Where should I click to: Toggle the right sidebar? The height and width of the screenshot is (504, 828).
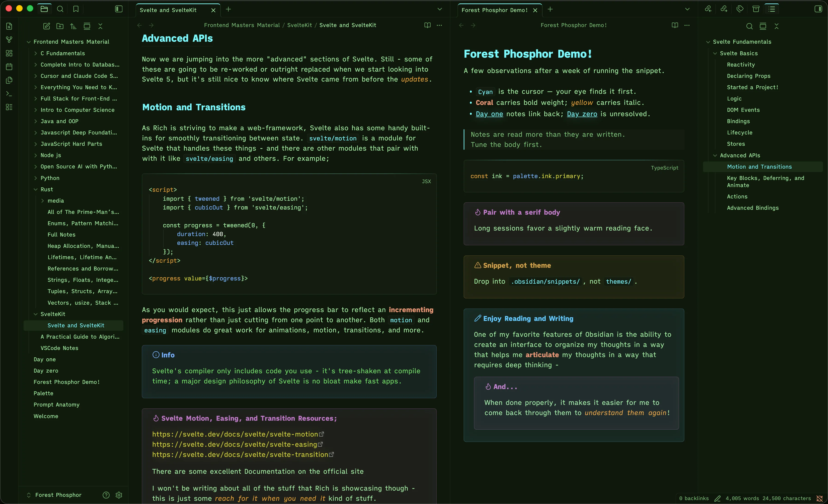[x=818, y=9]
